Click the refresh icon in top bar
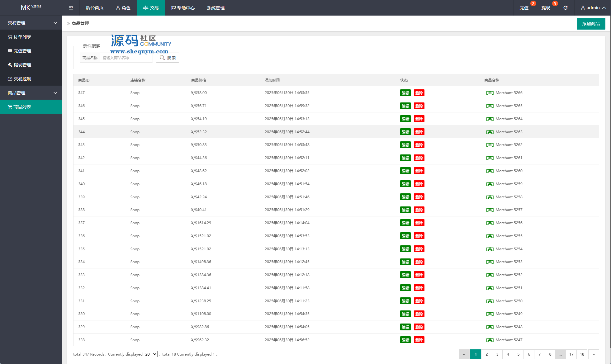 565,8
